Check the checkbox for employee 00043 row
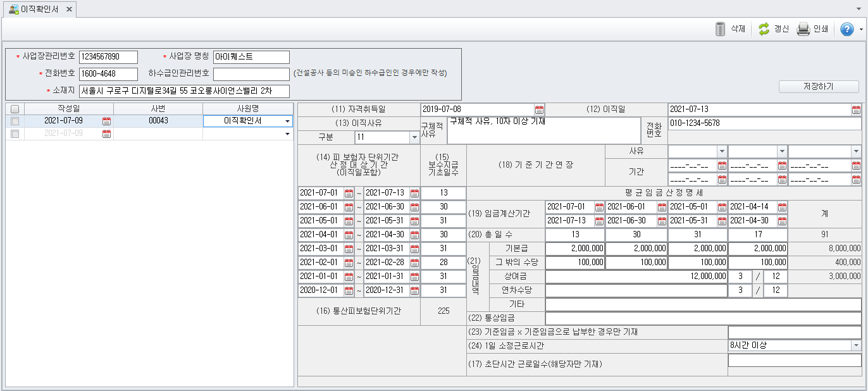Viewport: 868px width, 391px height. coord(15,121)
